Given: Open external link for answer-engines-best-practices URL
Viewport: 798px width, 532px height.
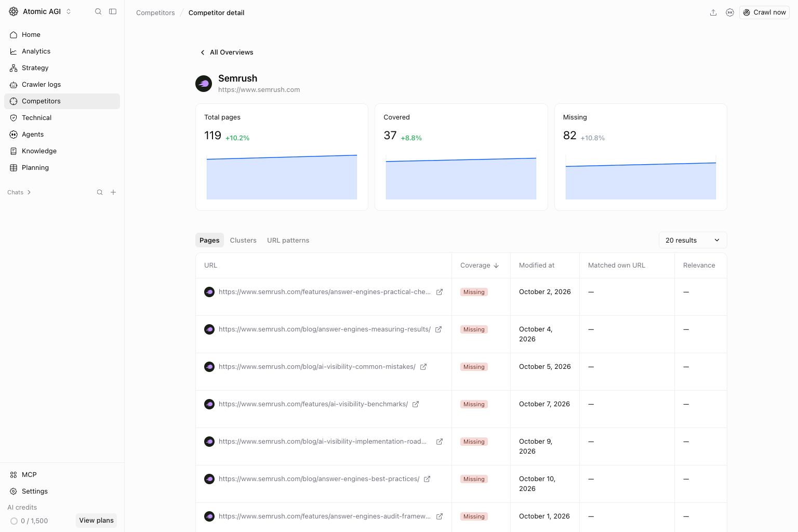Looking at the screenshot, I should [427, 479].
